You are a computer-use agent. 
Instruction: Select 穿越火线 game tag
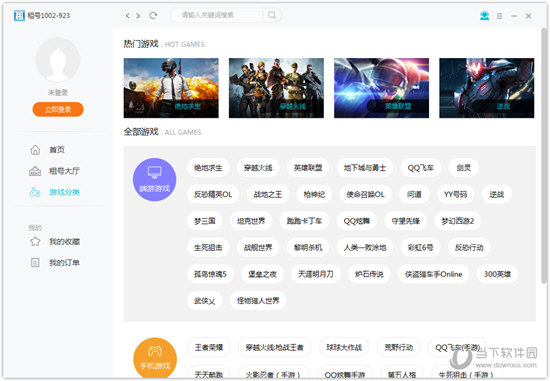pyautogui.click(x=258, y=168)
